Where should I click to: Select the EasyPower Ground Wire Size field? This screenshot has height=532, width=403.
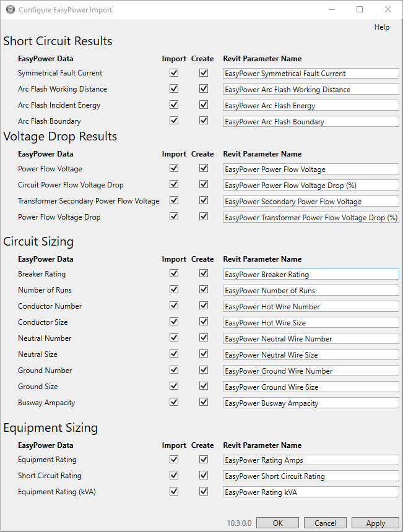coord(311,387)
